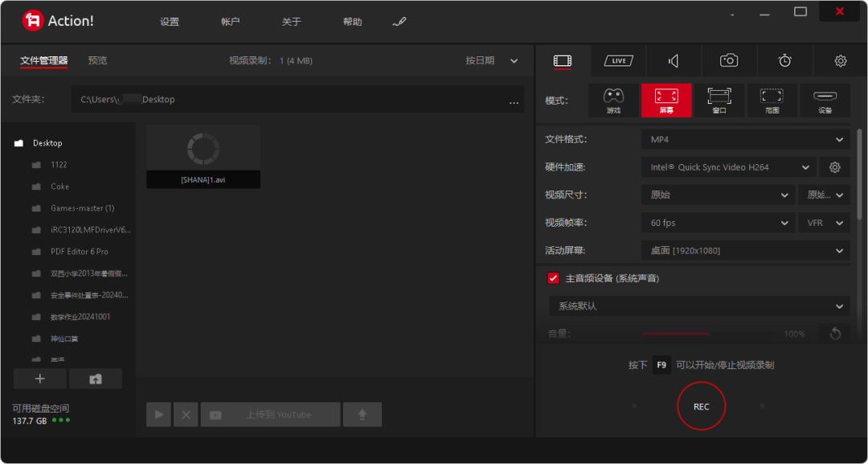The image size is (868, 464).
Task: Open the 系统默认 audio device dropdown
Action: (699, 306)
